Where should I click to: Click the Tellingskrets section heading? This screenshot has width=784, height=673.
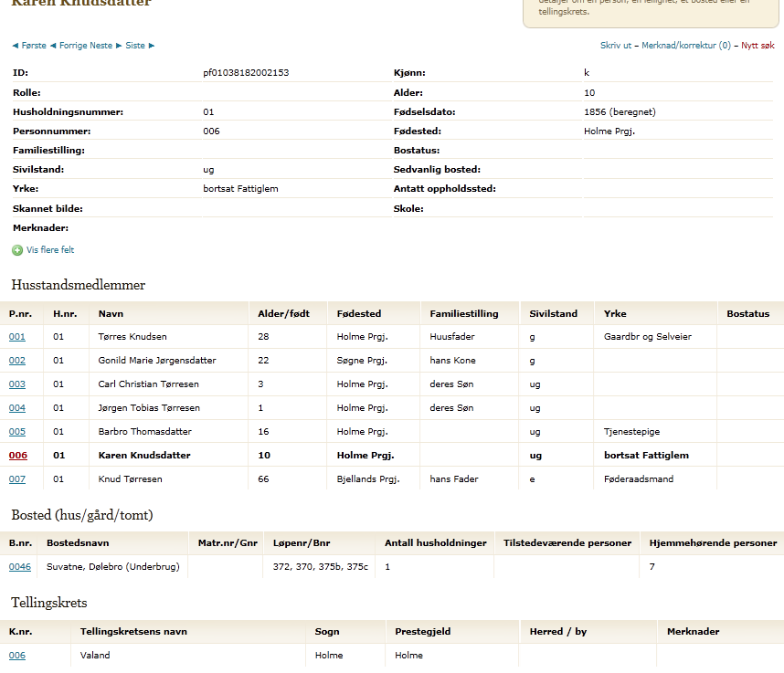[49, 603]
